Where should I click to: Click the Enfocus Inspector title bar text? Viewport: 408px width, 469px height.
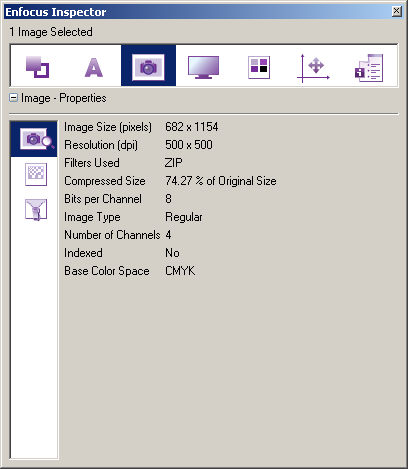tap(56, 12)
